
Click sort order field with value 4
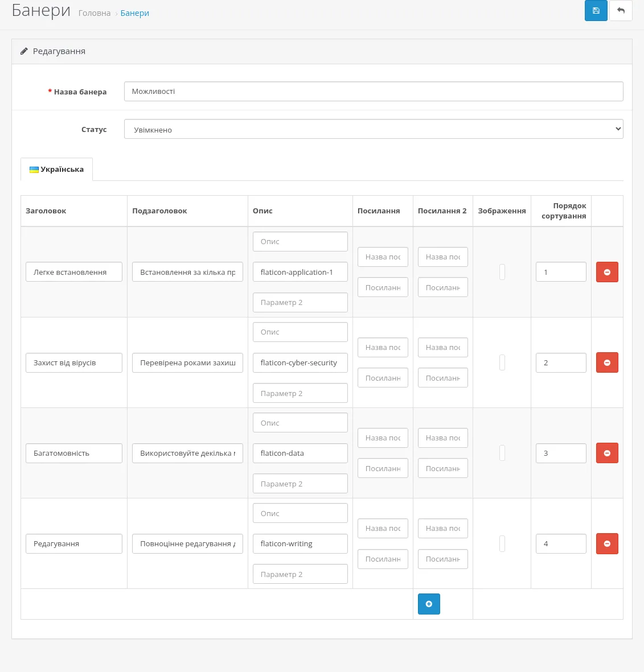561,543
